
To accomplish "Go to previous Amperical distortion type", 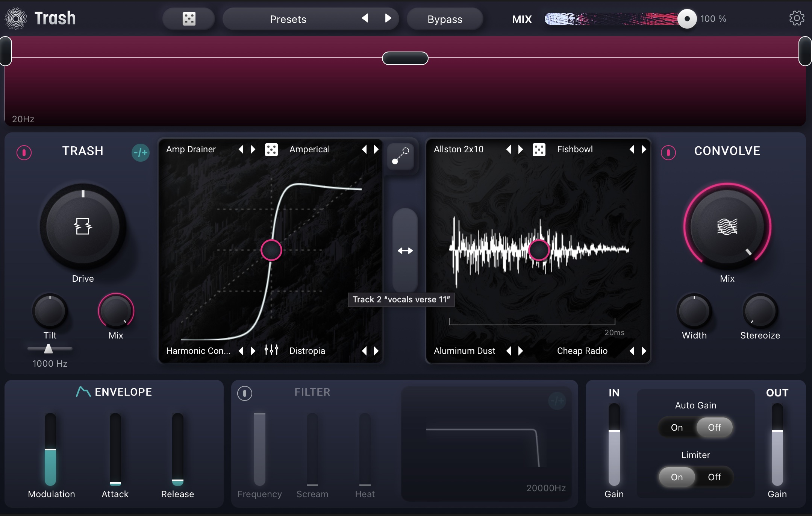I will [364, 149].
